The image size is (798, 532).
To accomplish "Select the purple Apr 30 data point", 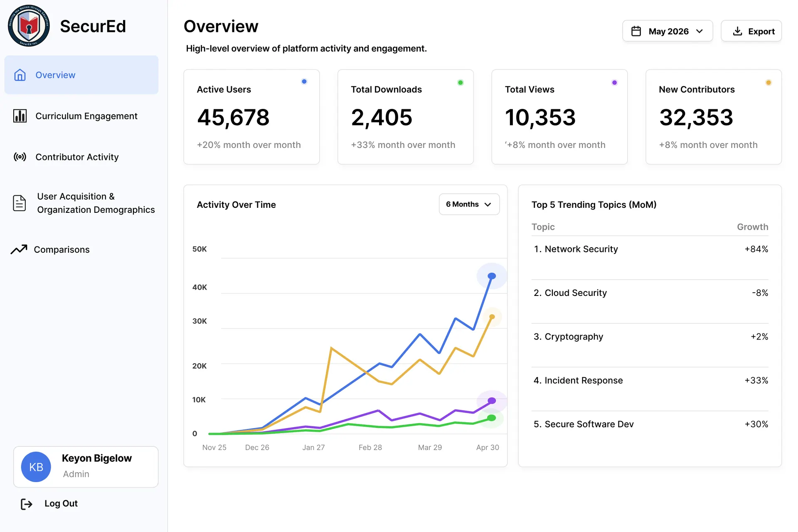I will [x=492, y=401].
